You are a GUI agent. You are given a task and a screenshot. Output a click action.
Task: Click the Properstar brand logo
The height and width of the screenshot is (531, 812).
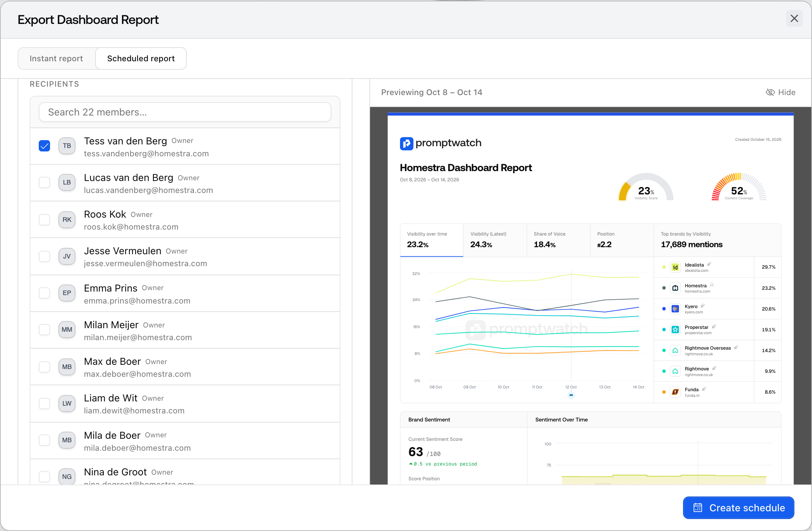point(675,330)
